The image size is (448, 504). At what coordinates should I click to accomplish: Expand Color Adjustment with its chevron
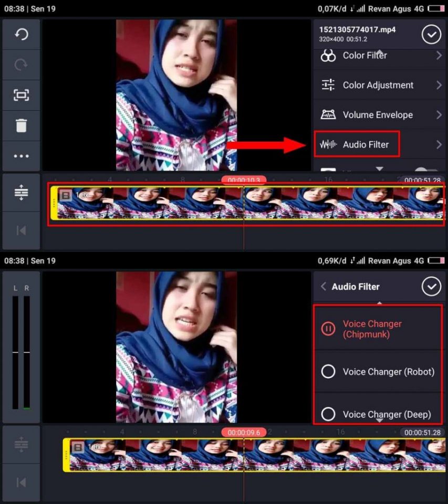coord(439,85)
